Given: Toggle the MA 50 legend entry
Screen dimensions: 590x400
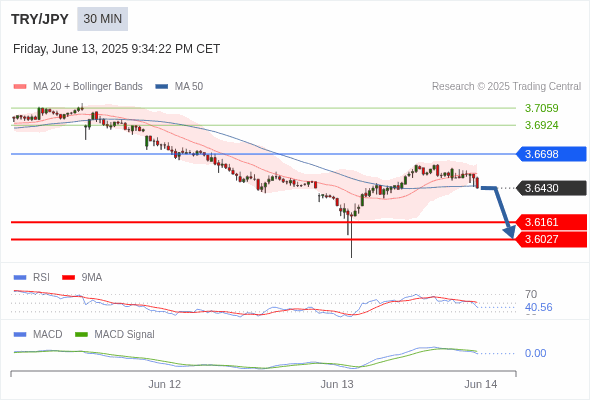Looking at the screenshot, I should 179,86.
